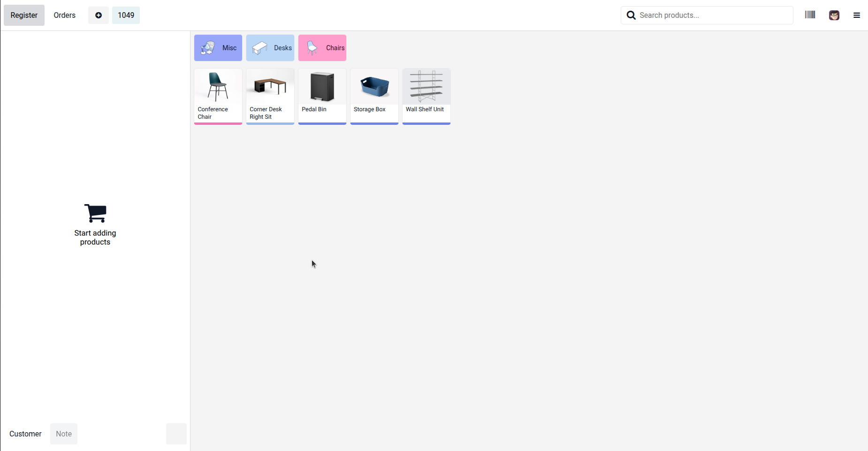Focus the Search products field

click(707, 15)
